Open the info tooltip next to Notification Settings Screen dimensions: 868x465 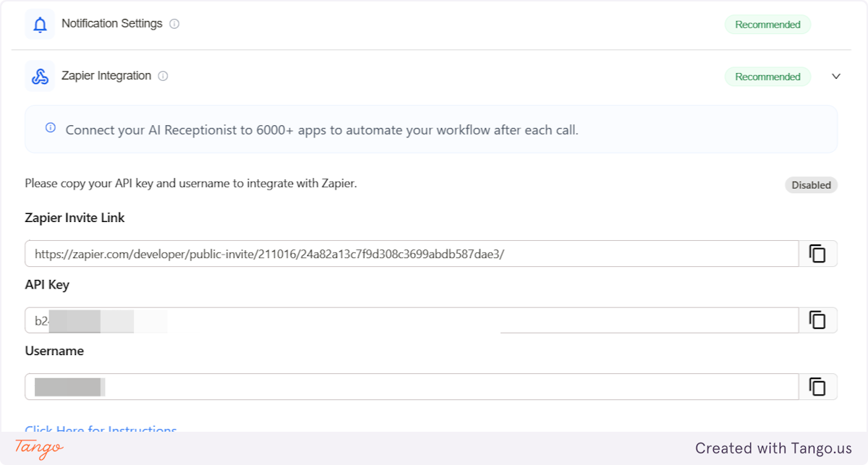coord(174,24)
